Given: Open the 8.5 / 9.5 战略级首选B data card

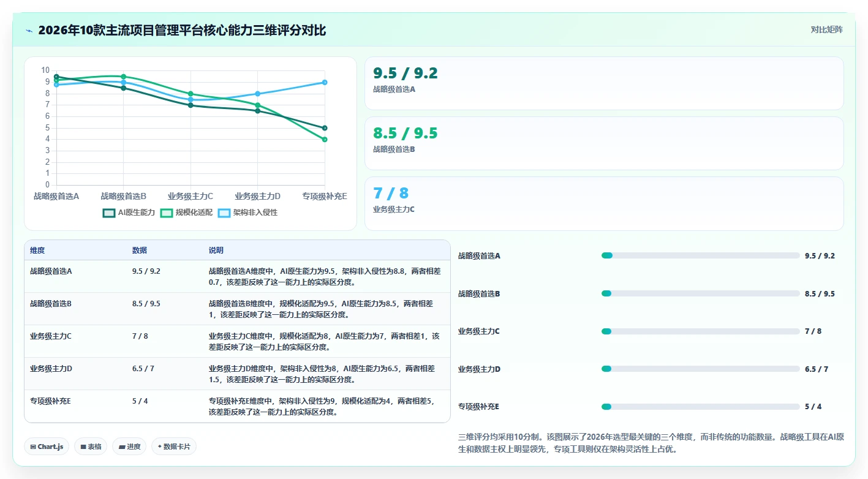Looking at the screenshot, I should pos(604,143).
